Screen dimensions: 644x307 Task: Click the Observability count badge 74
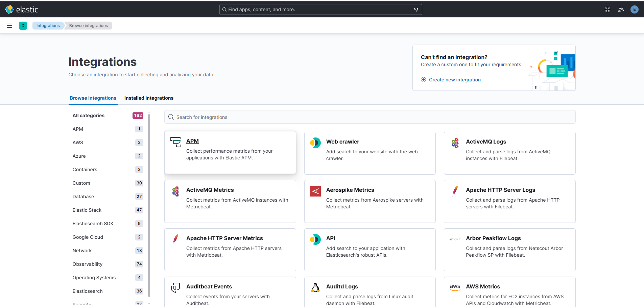139,264
